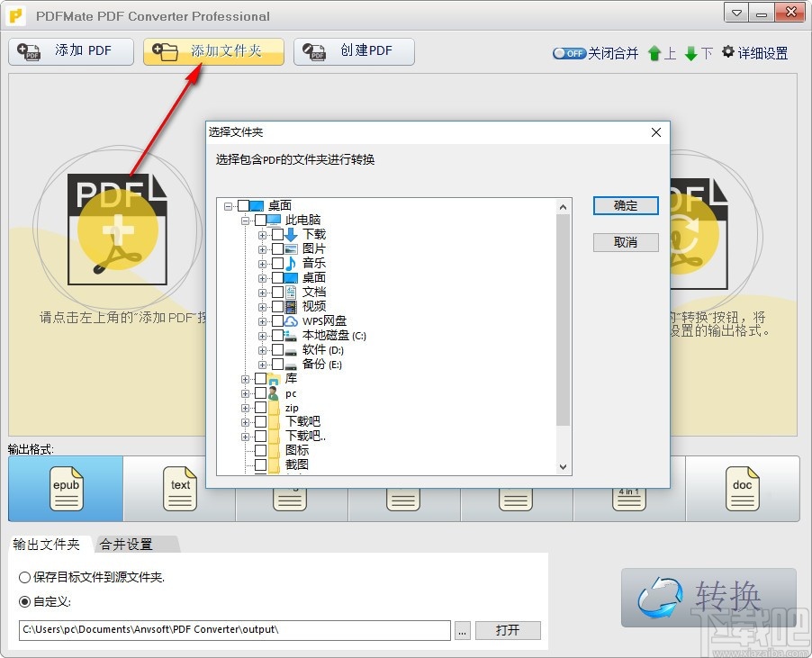Screen dimensions: 812x658
Task: Click the WPS网盘 cloud icon
Action: coord(291,321)
